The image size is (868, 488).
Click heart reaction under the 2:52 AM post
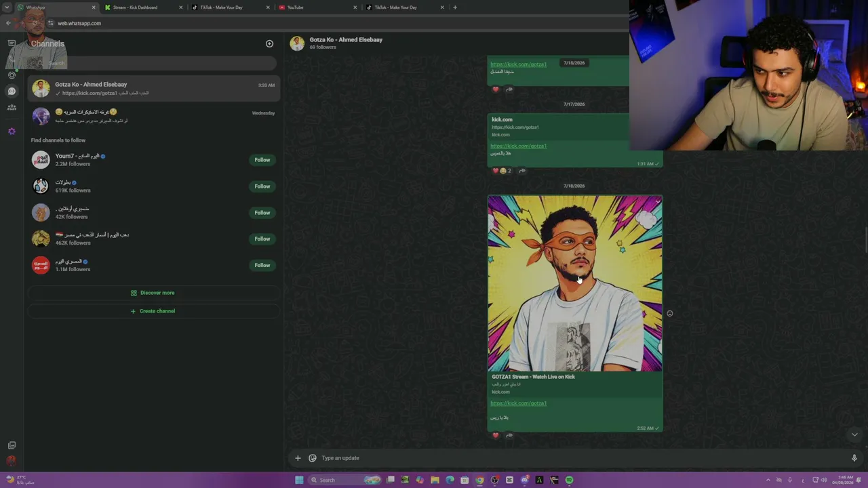pyautogui.click(x=496, y=435)
